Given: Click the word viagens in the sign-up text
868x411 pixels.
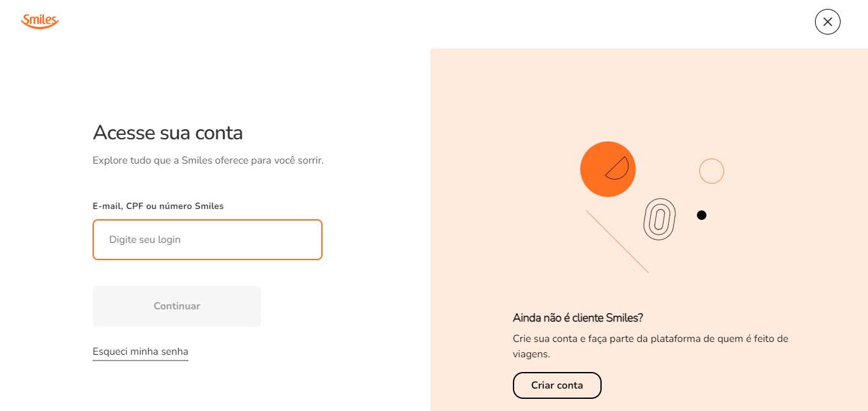Looking at the screenshot, I should [x=530, y=353].
